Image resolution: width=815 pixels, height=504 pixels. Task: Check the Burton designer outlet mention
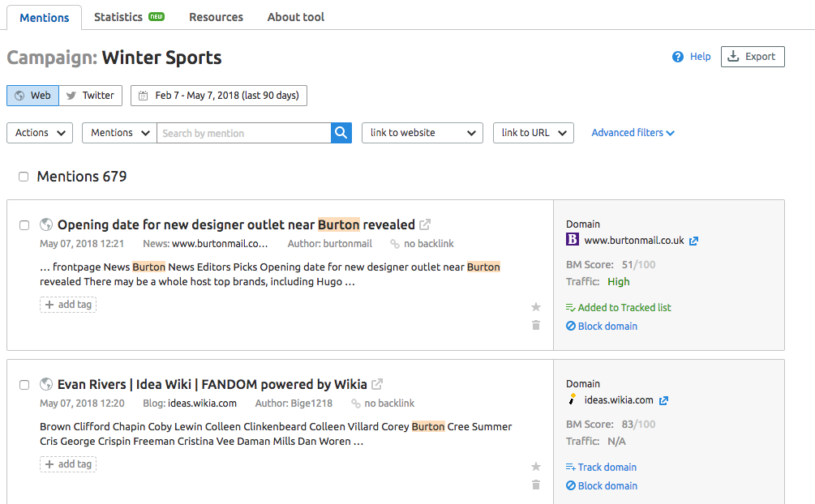pos(24,225)
